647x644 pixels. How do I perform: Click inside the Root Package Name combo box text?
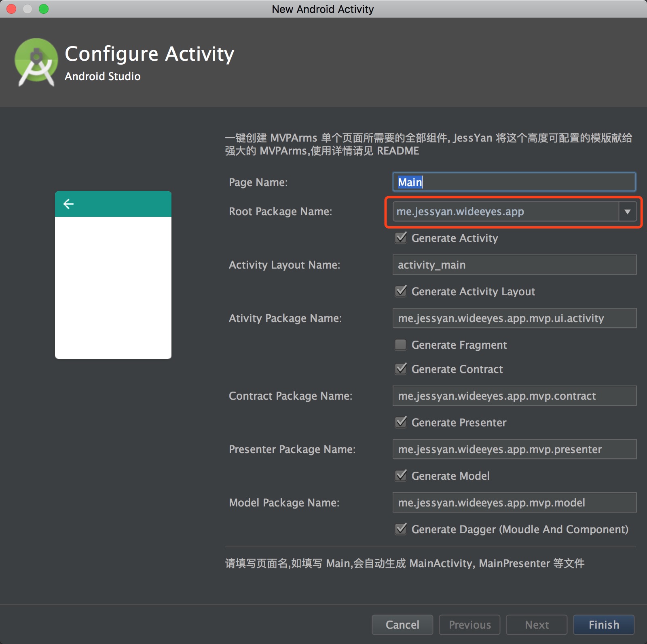[505, 212]
